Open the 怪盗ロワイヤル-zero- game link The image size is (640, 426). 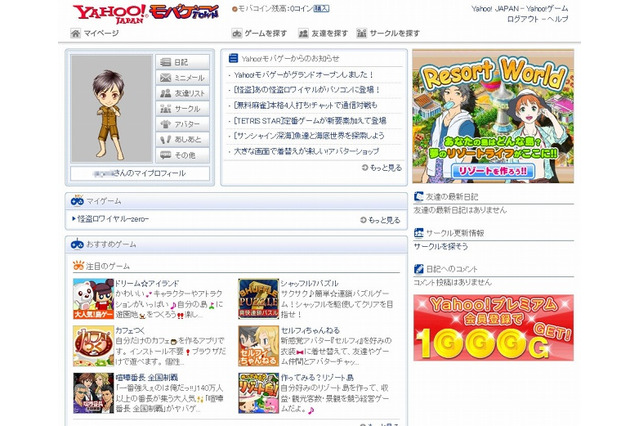click(113, 219)
